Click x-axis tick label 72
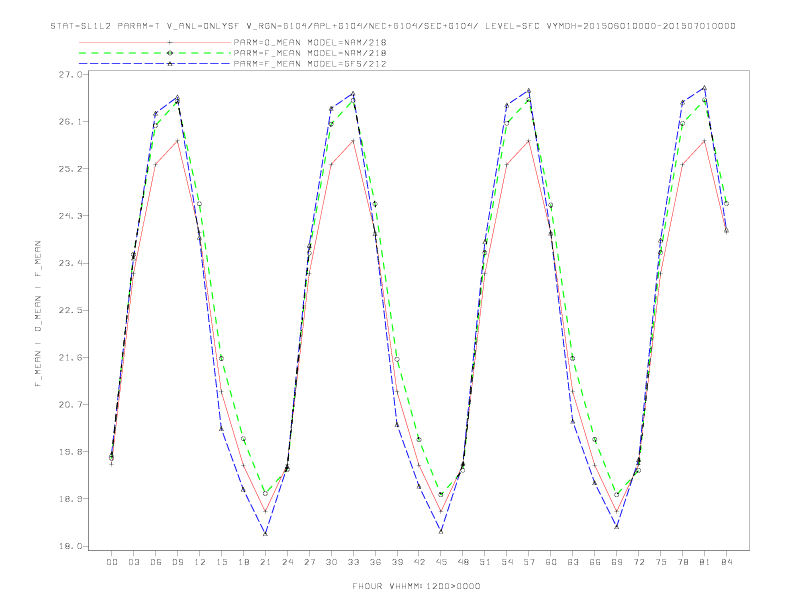792x612 pixels. pos(639,562)
